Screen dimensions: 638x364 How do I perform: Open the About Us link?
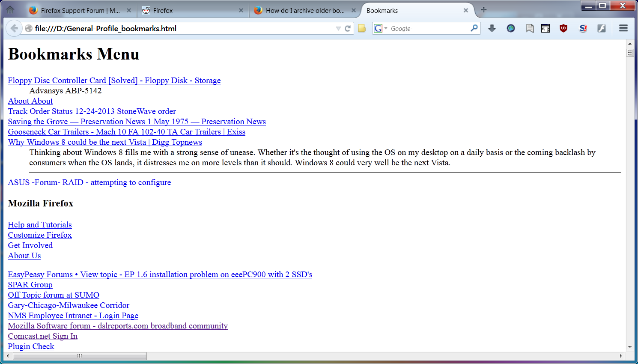tap(24, 256)
